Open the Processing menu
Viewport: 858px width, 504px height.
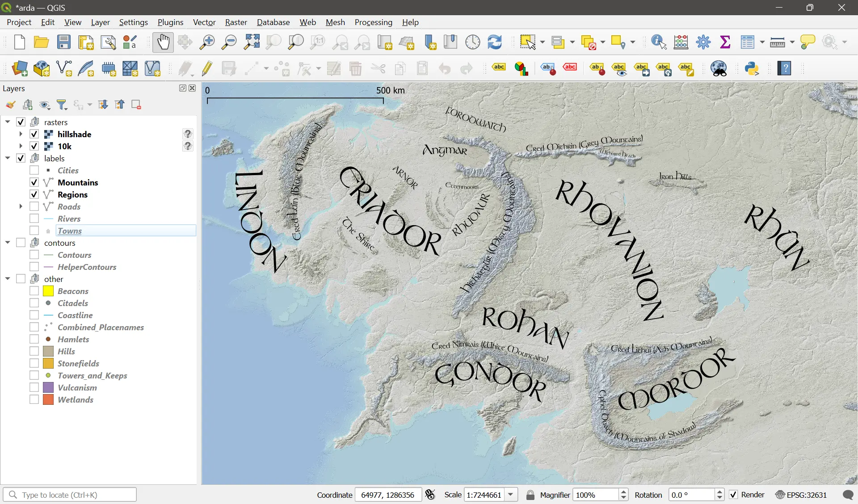click(x=374, y=22)
